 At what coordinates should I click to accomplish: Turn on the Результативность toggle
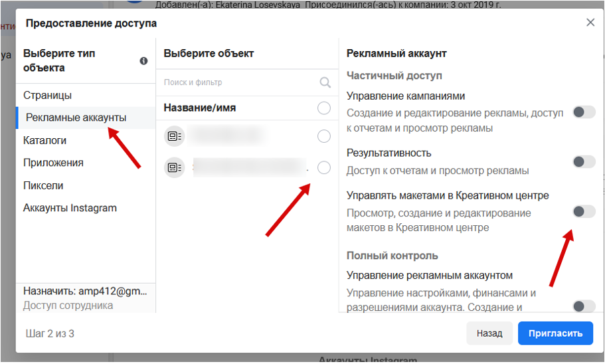(x=584, y=161)
